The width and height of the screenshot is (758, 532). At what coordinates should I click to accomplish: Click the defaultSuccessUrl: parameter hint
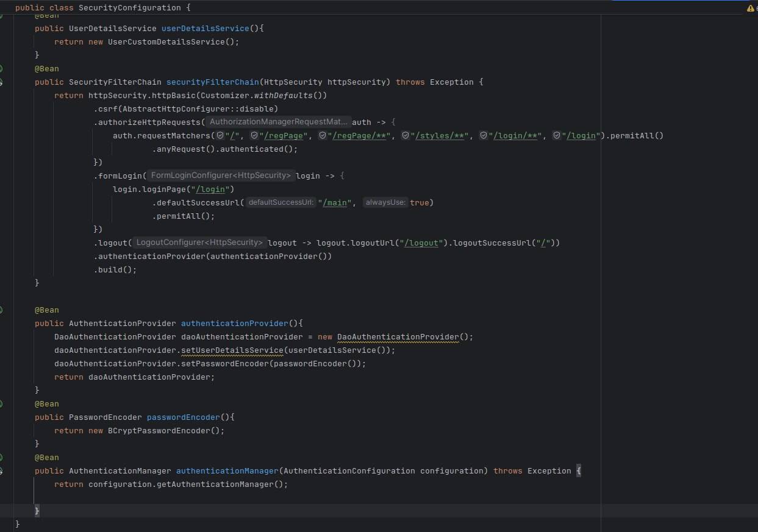281,202
